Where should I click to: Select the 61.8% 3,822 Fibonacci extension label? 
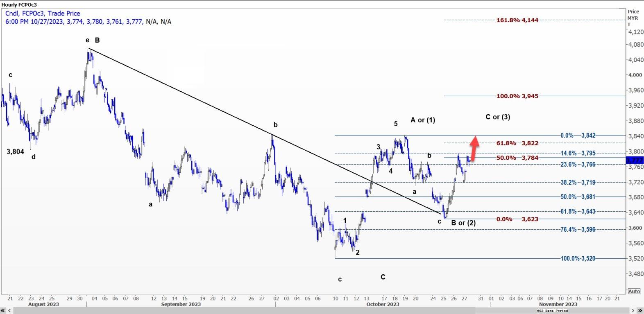click(x=517, y=143)
